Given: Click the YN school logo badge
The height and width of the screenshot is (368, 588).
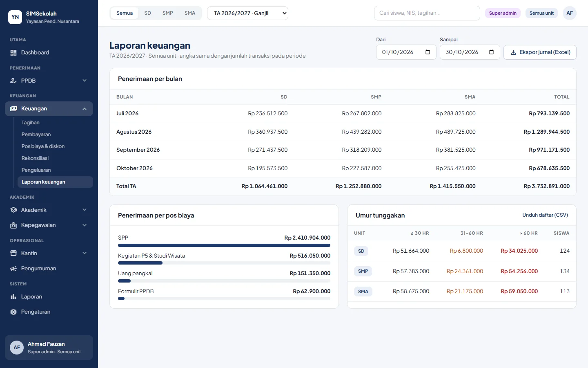Looking at the screenshot, I should (15, 17).
